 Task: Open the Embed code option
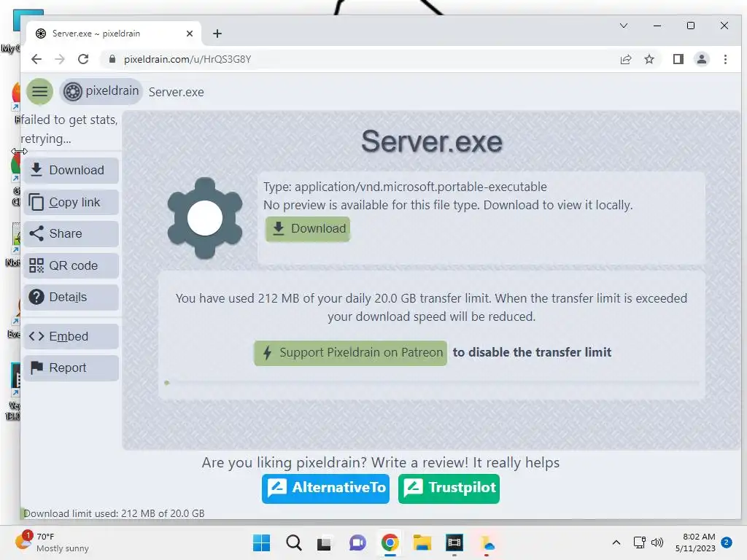(71, 336)
